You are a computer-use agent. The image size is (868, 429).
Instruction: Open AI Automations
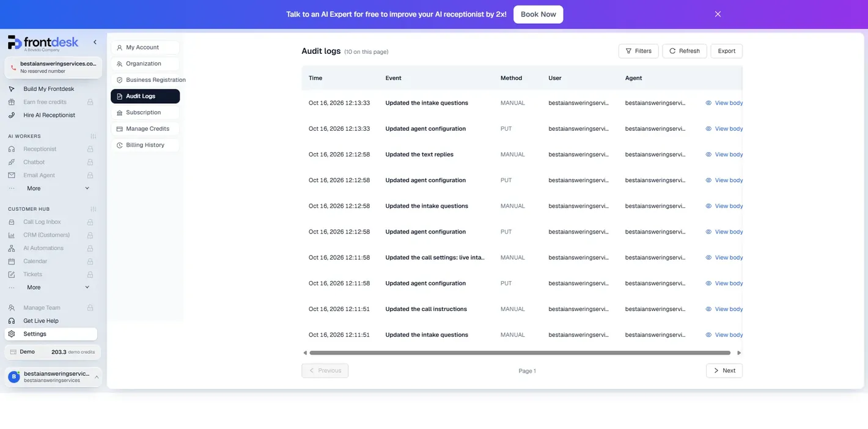(43, 248)
